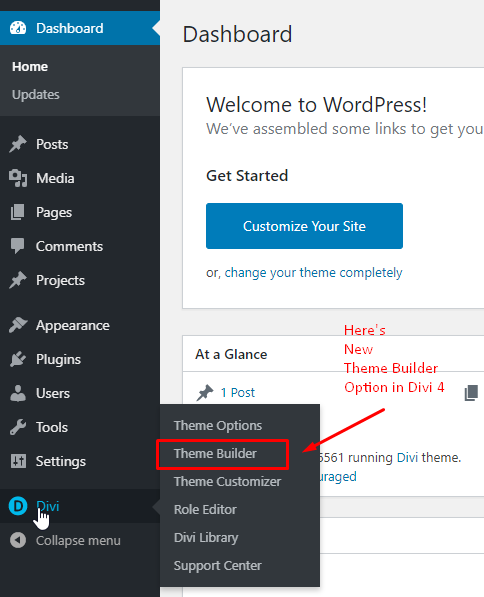Click the Settings sliders icon
The height and width of the screenshot is (597, 484).
18,461
